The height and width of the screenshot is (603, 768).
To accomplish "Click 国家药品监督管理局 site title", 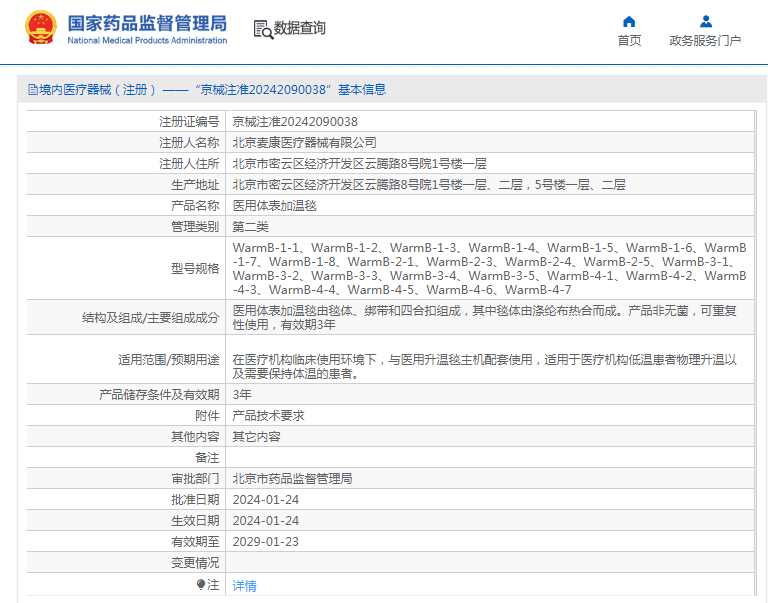I will tap(147, 23).
